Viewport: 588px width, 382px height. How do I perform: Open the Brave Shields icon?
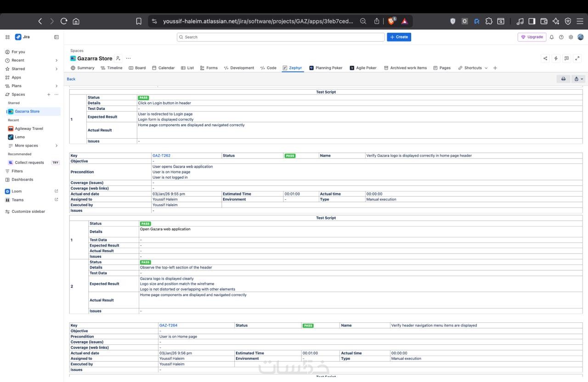tap(392, 21)
